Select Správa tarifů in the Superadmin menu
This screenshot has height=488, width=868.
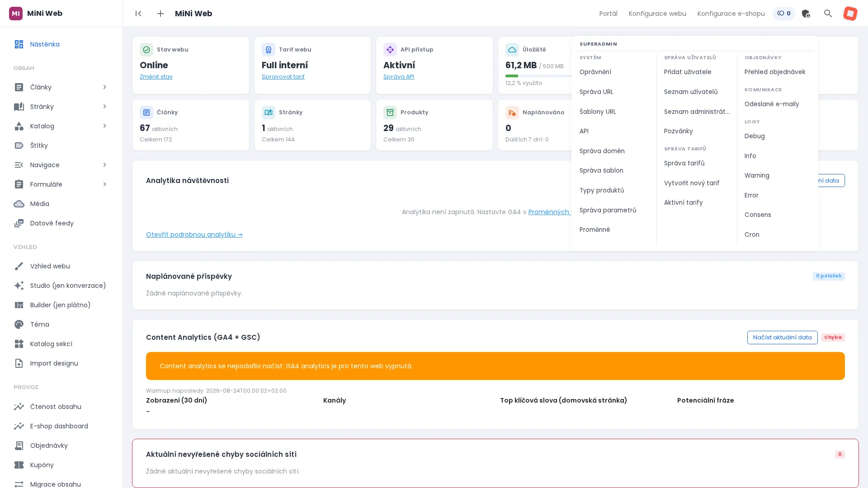click(x=684, y=163)
